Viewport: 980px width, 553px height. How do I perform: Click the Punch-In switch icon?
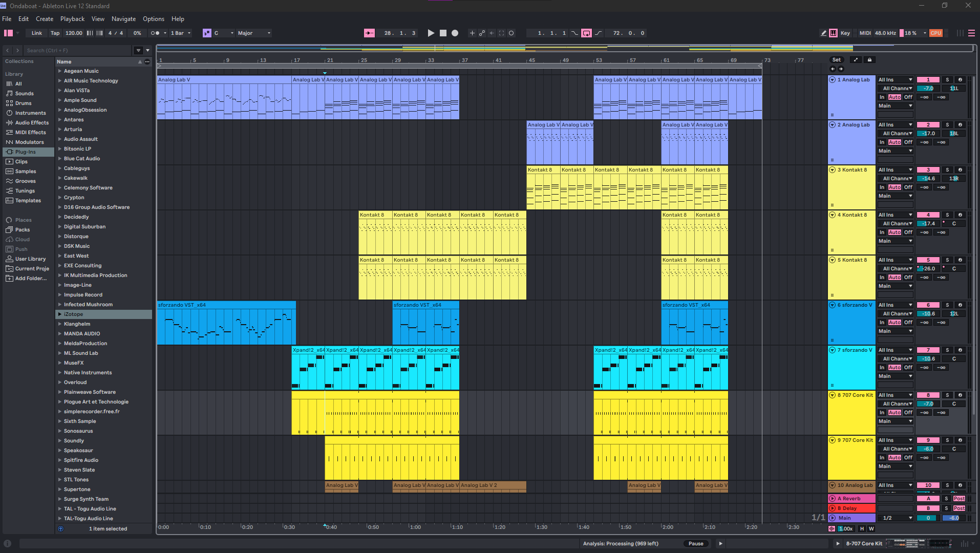(x=574, y=33)
